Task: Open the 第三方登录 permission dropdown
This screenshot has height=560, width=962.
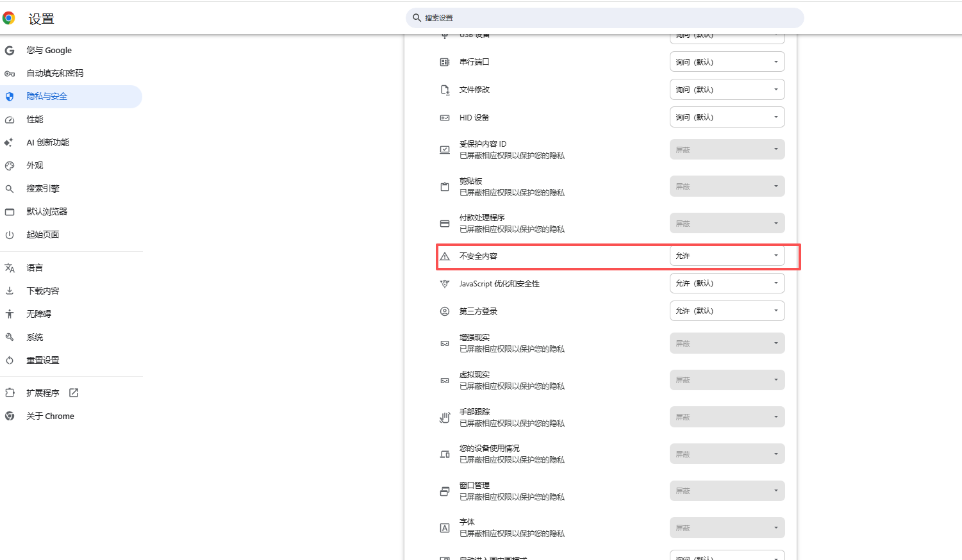Action: [x=727, y=311]
